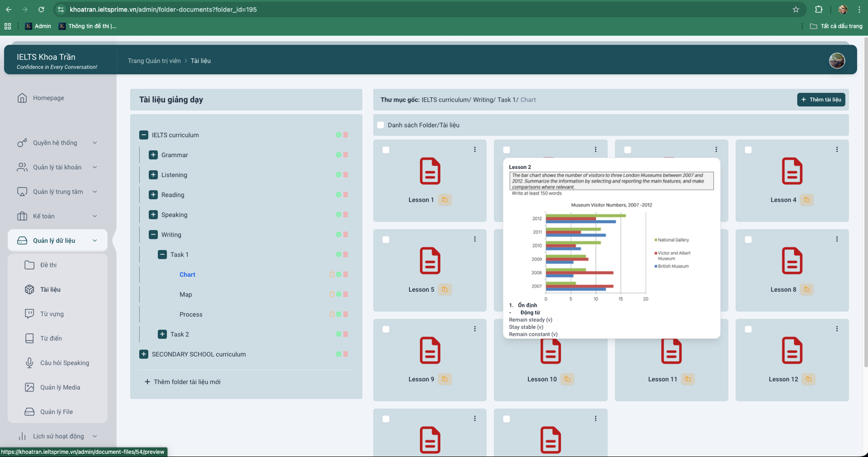
Task: Click the user avatar in the header
Action: [x=837, y=61]
